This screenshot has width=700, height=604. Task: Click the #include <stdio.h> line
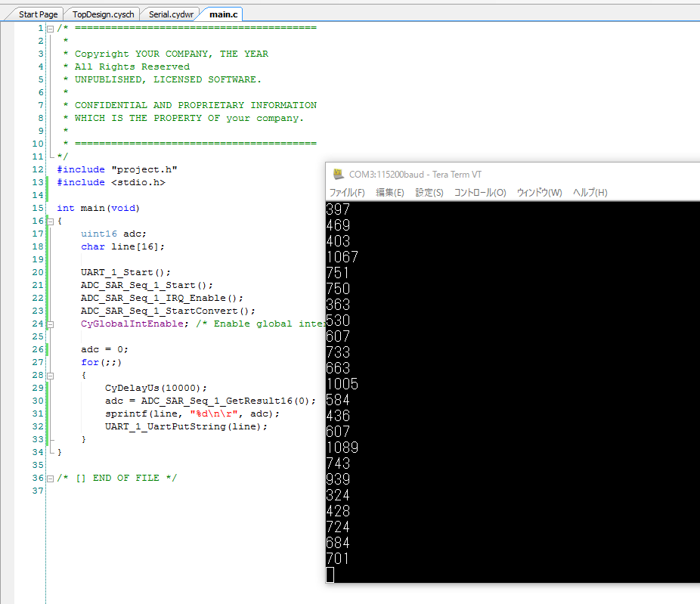pos(111,183)
